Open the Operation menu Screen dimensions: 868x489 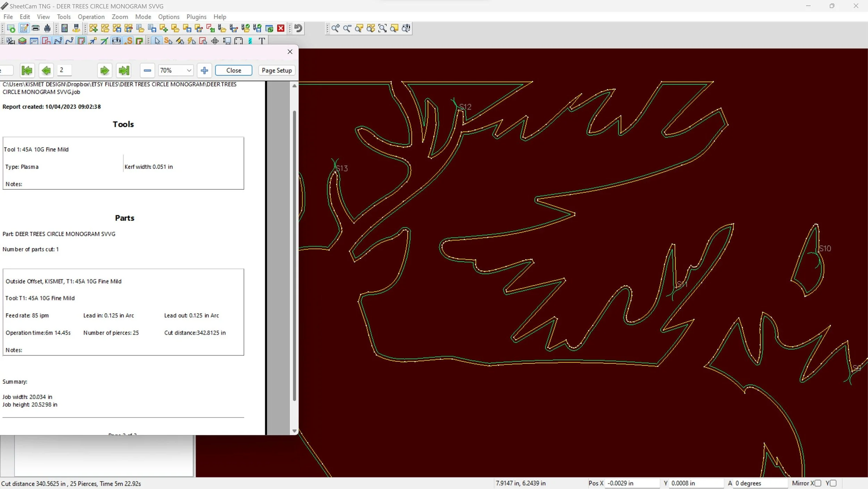coord(91,17)
